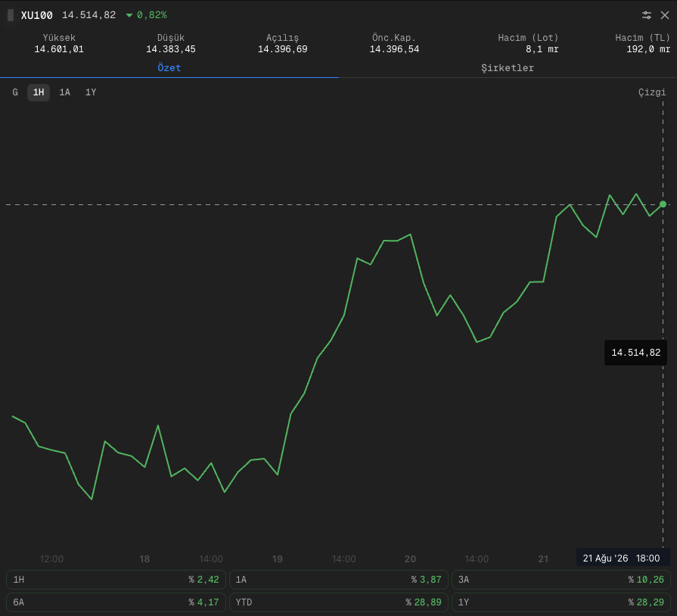This screenshot has width=677, height=616.
Task: Select the 1Y yearly range
Action: [x=91, y=92]
